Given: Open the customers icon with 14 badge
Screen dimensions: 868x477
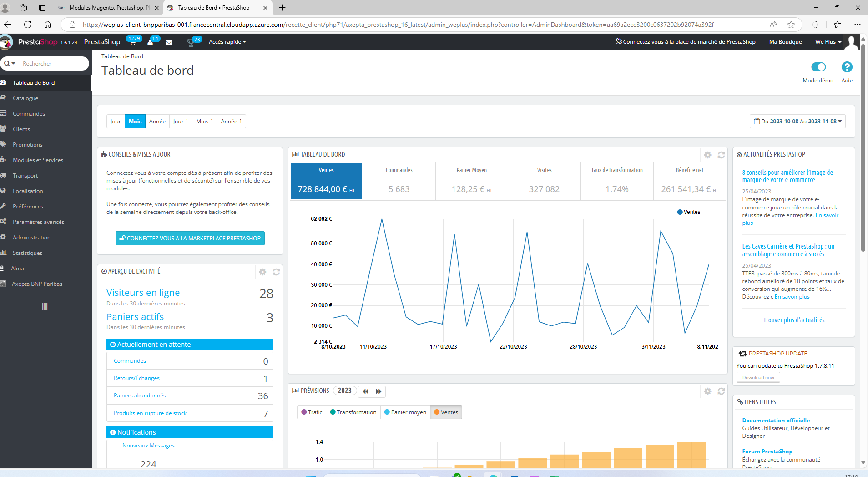Looking at the screenshot, I should (151, 42).
